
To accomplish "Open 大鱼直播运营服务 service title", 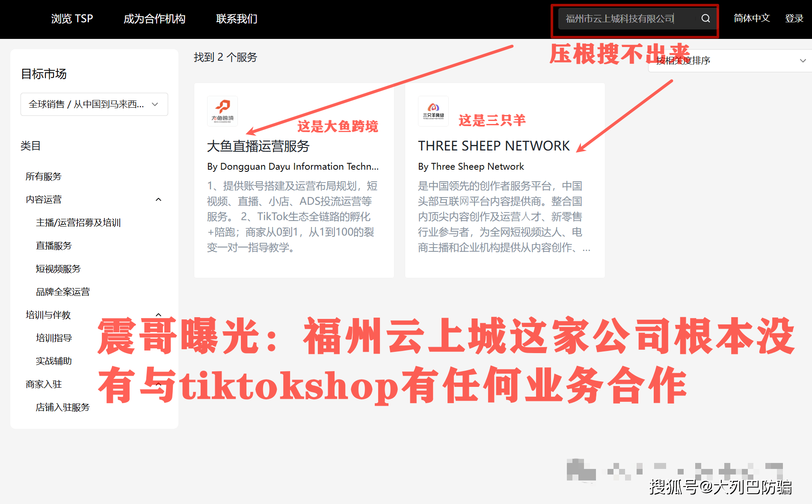I will tap(258, 146).
